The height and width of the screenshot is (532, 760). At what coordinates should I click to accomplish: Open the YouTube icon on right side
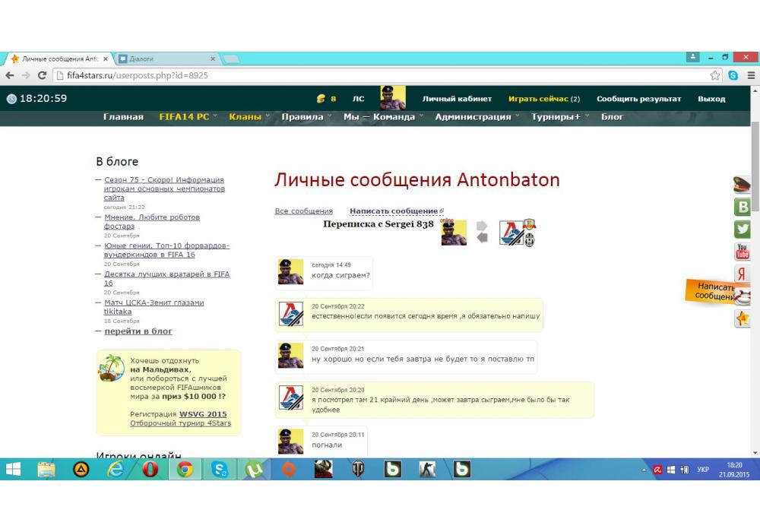(743, 252)
